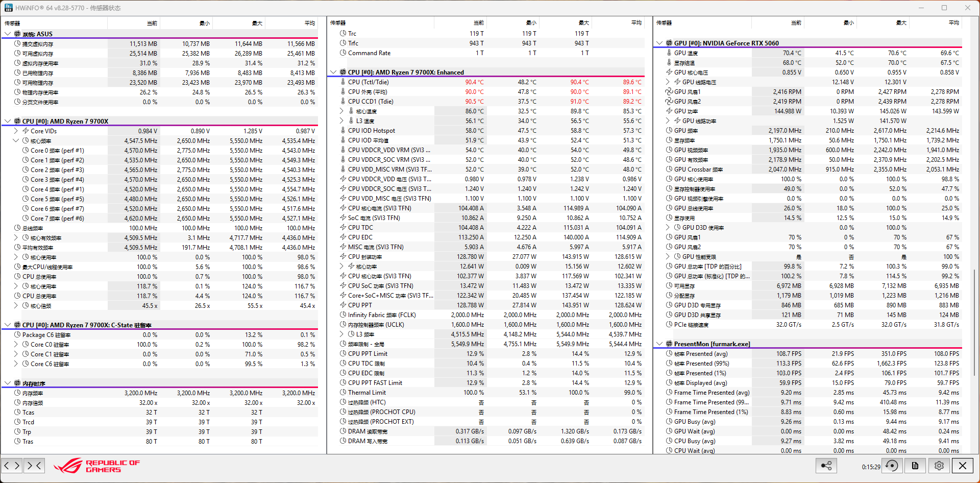Expand the Core VIDs row
Image resolution: width=980 pixels, height=483 pixels.
pos(16,131)
